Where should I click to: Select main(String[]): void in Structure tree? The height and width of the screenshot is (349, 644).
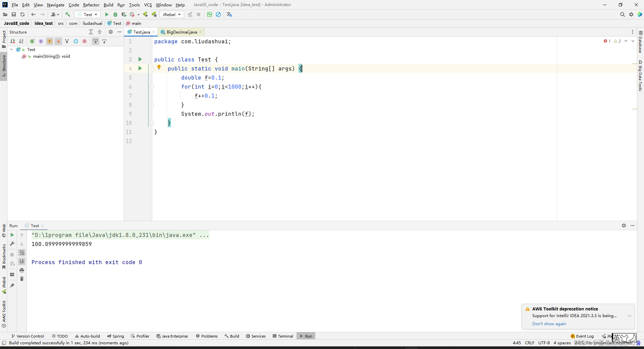(51, 56)
